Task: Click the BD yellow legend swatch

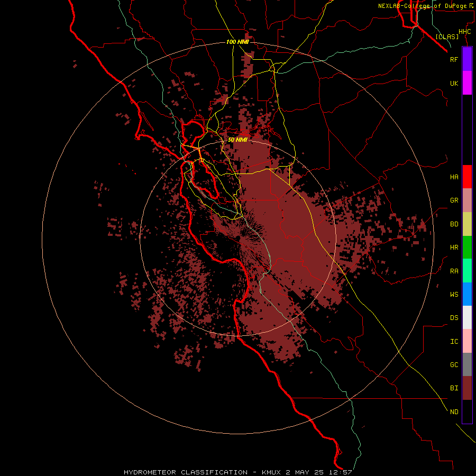Action: coord(467,224)
